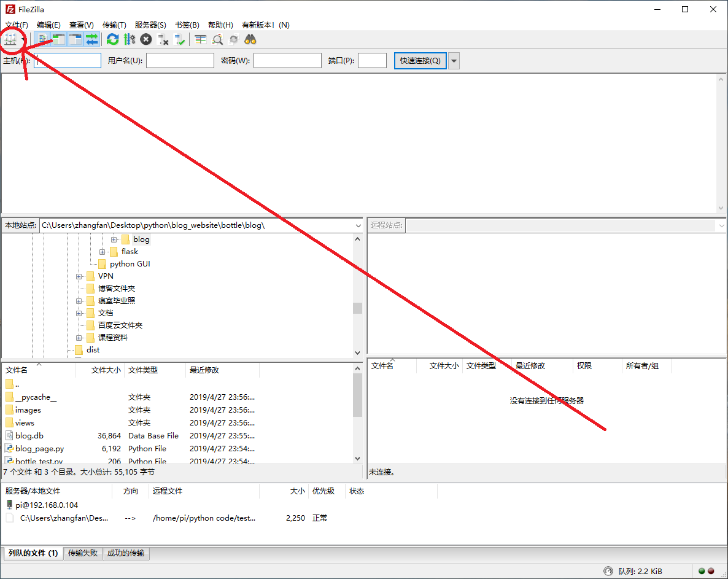Focus the 主机 host input field
The width and height of the screenshot is (728, 579).
pos(68,61)
